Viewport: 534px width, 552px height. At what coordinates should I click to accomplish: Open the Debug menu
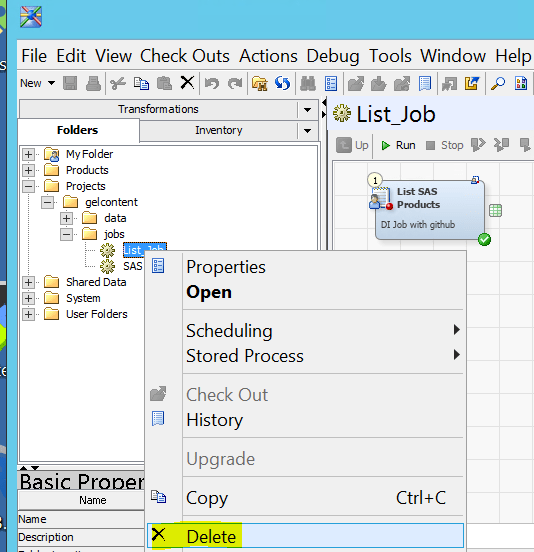tap(333, 56)
